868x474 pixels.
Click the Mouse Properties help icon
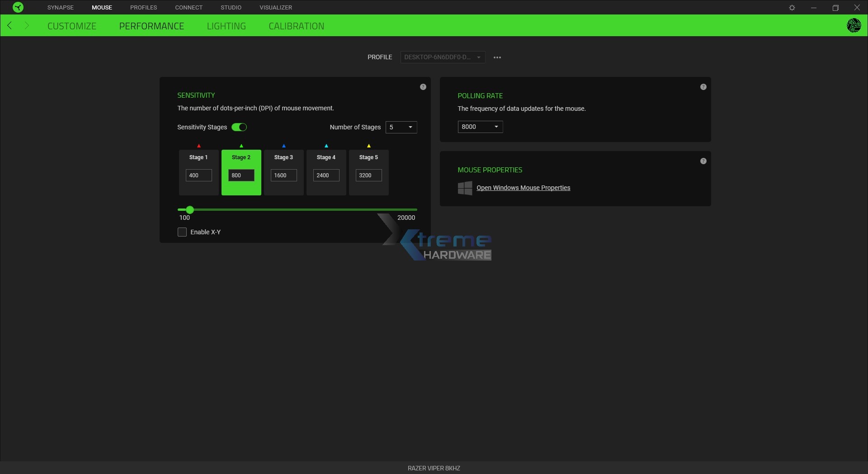703,161
